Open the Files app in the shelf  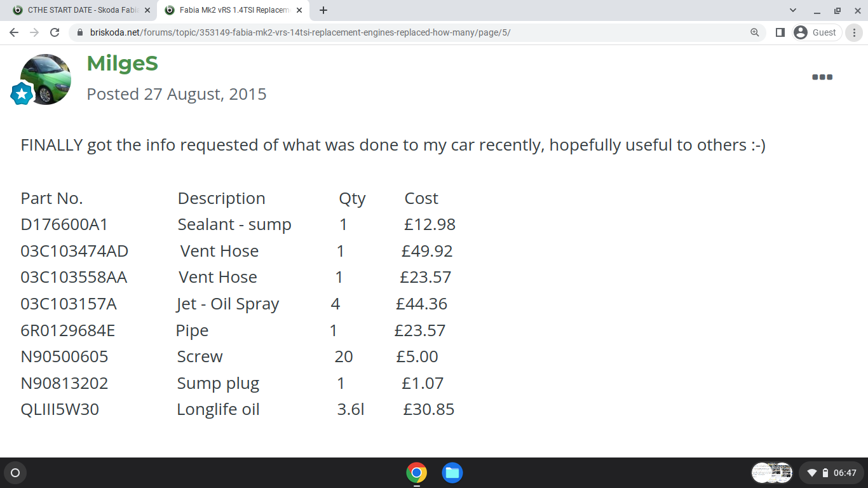click(452, 473)
